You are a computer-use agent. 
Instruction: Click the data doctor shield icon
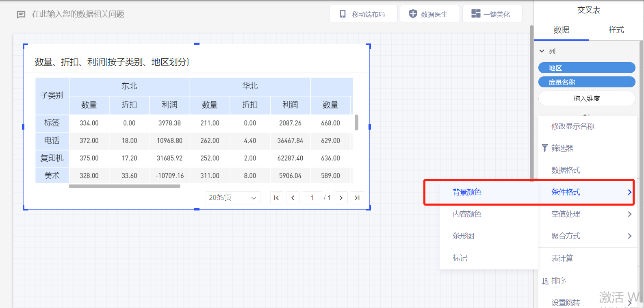[413, 14]
